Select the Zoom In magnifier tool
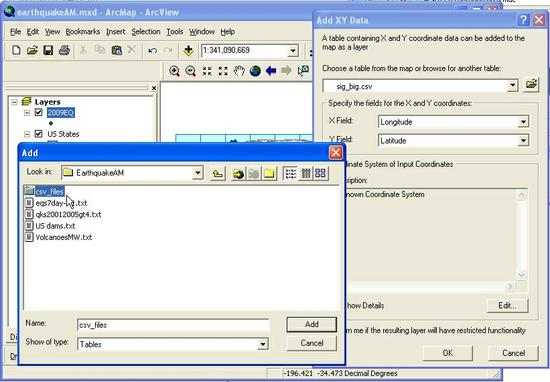Screen dimensions: 550x382 [174, 71]
